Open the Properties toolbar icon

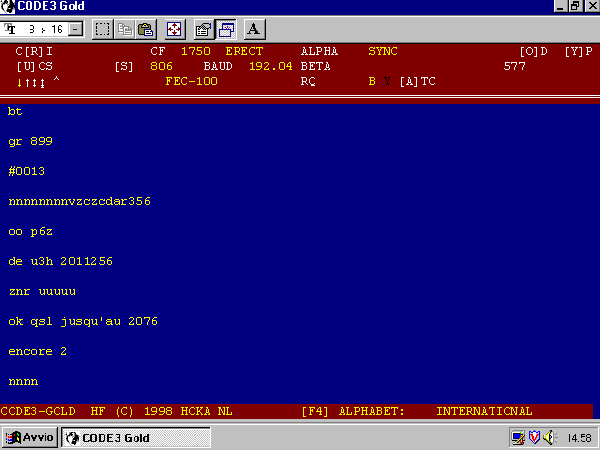203,29
